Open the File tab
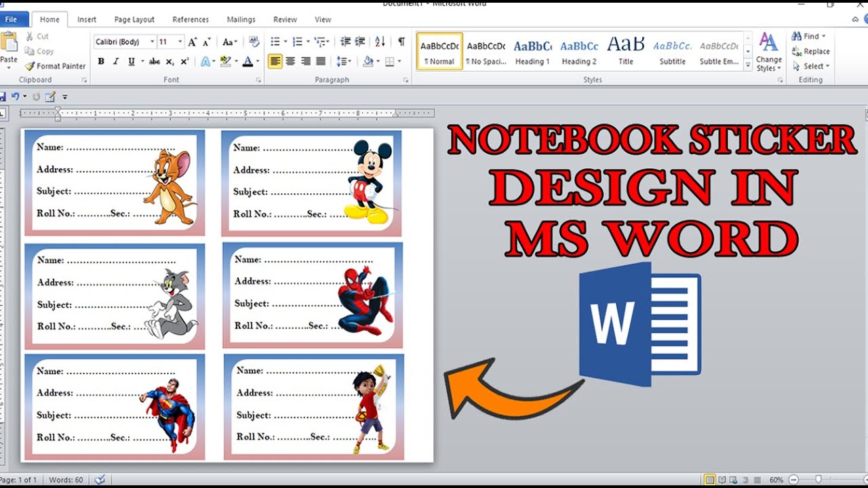This screenshot has width=868, height=488. (12, 20)
